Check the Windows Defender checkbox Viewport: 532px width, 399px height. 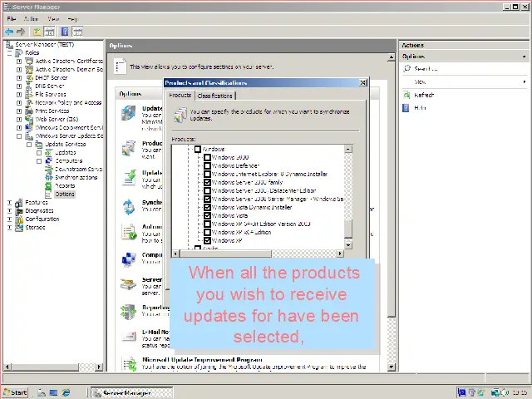(x=207, y=165)
